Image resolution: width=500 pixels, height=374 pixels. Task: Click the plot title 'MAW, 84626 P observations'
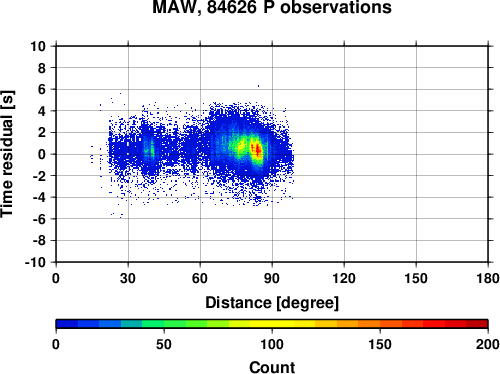coord(272,7)
